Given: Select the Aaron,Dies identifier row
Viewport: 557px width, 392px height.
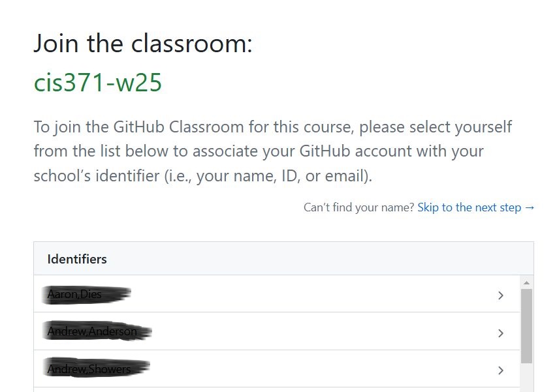Looking at the screenshot, I should point(277,294).
